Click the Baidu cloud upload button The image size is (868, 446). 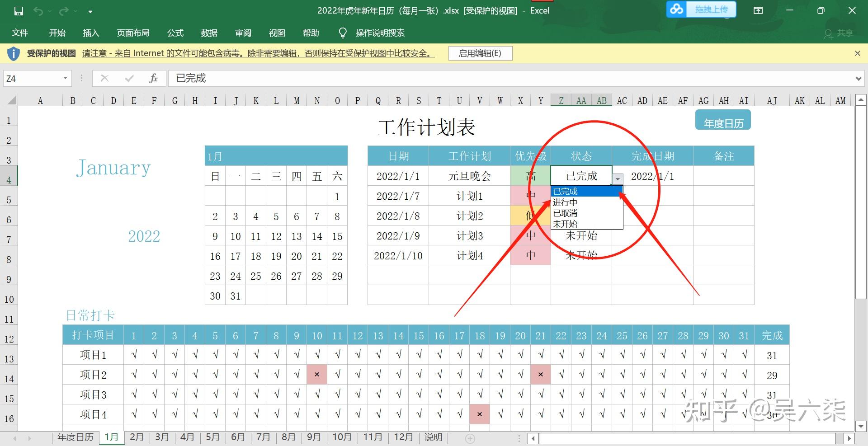(701, 9)
